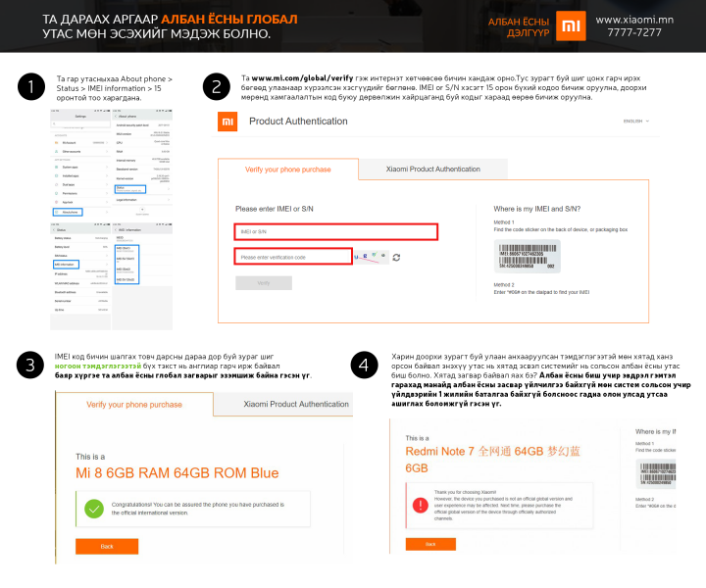Open the www.xiaomi.mn website address
The width and height of the screenshot is (706, 588).
click(634, 20)
